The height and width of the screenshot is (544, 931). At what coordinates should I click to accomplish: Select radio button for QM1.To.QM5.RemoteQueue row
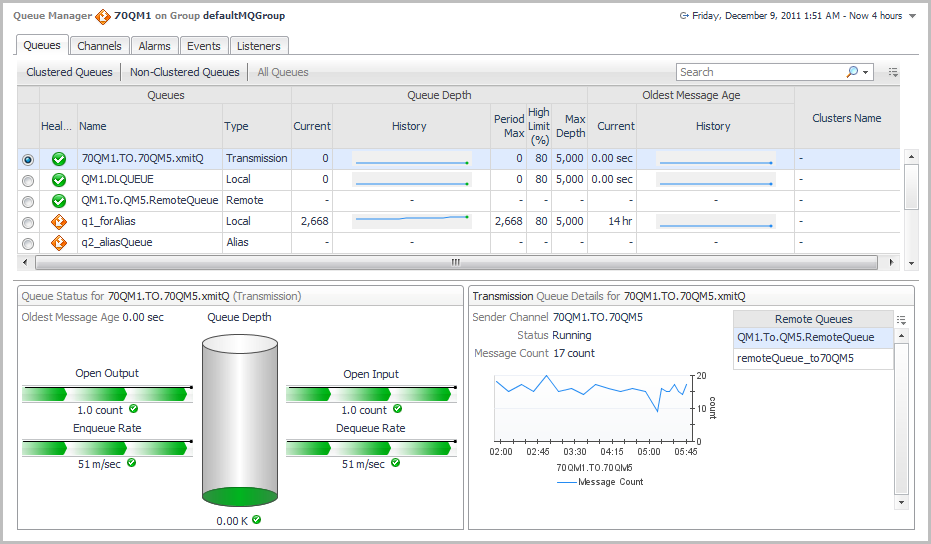[x=28, y=201]
